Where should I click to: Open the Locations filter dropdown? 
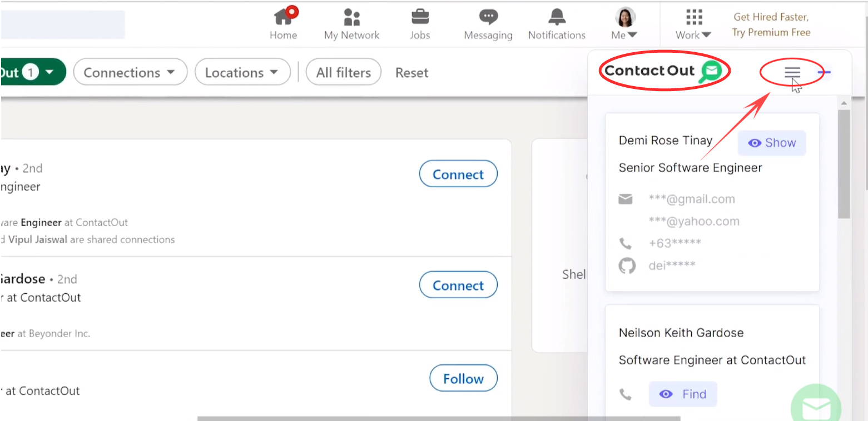point(242,72)
